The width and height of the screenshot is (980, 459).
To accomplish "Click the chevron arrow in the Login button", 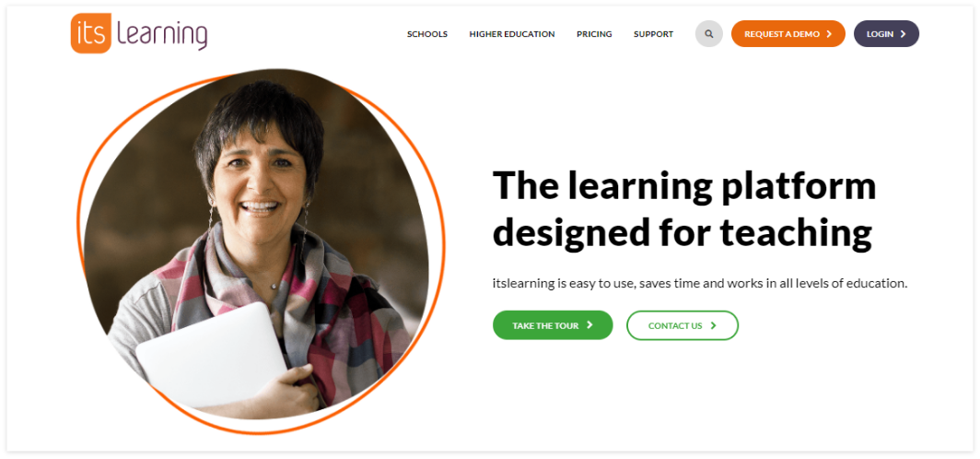I will coord(904,34).
